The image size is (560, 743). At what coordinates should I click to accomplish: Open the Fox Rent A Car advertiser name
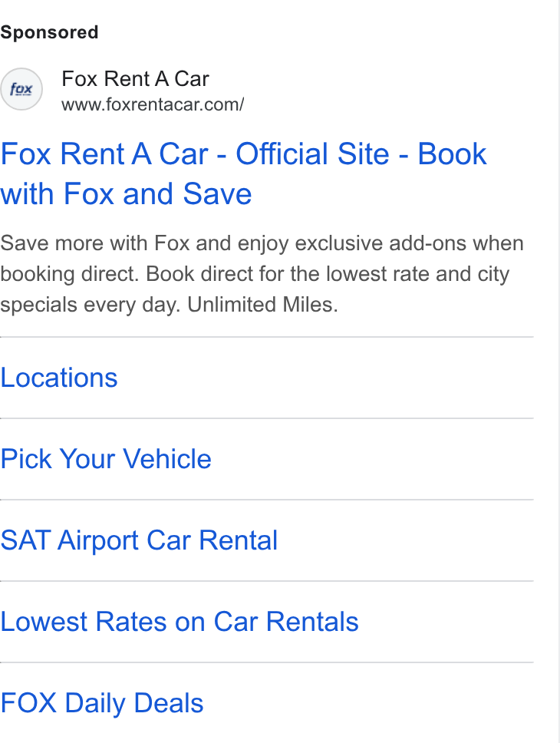(x=135, y=78)
